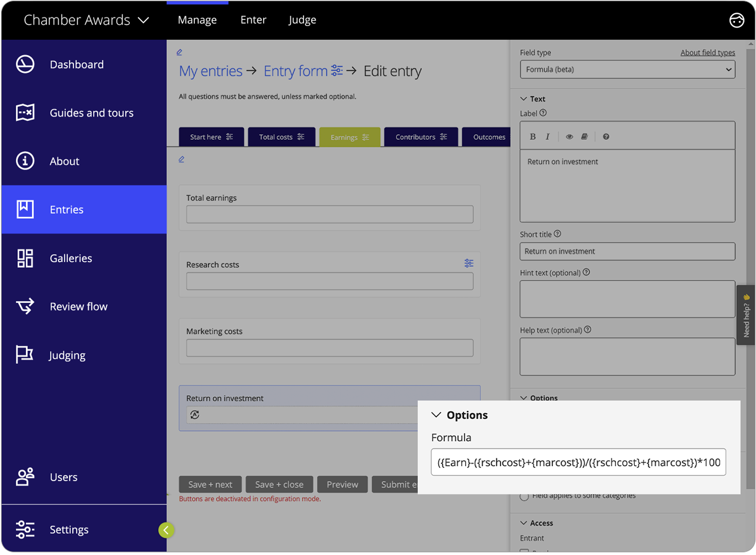The image size is (756, 555).
Task: Click the formula refresh icon in Return on investment
Action: point(195,415)
